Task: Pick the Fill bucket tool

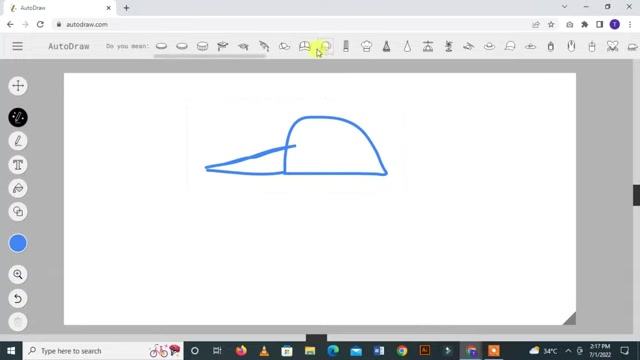Action: click(18, 188)
